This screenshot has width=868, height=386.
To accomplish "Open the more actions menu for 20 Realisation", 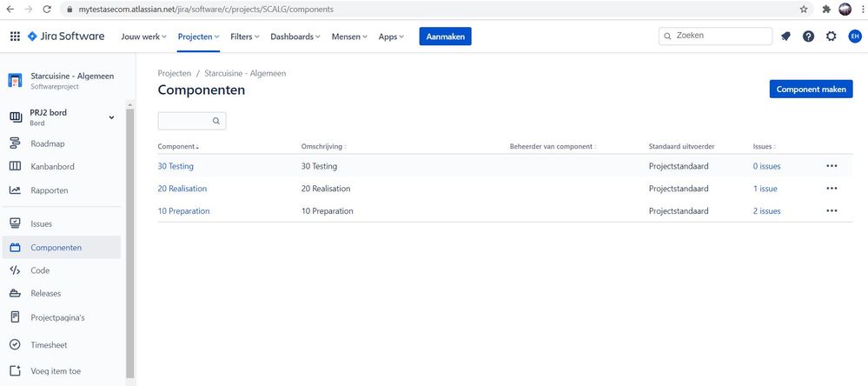I will pyautogui.click(x=832, y=189).
